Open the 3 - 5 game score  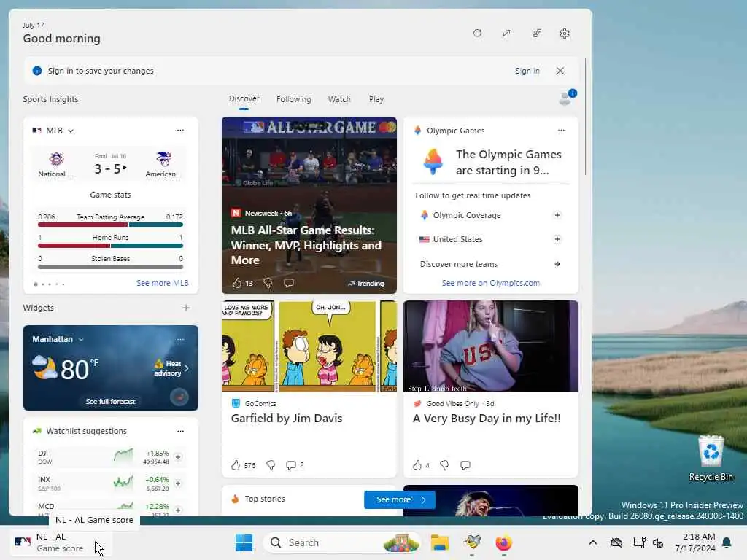click(x=111, y=168)
